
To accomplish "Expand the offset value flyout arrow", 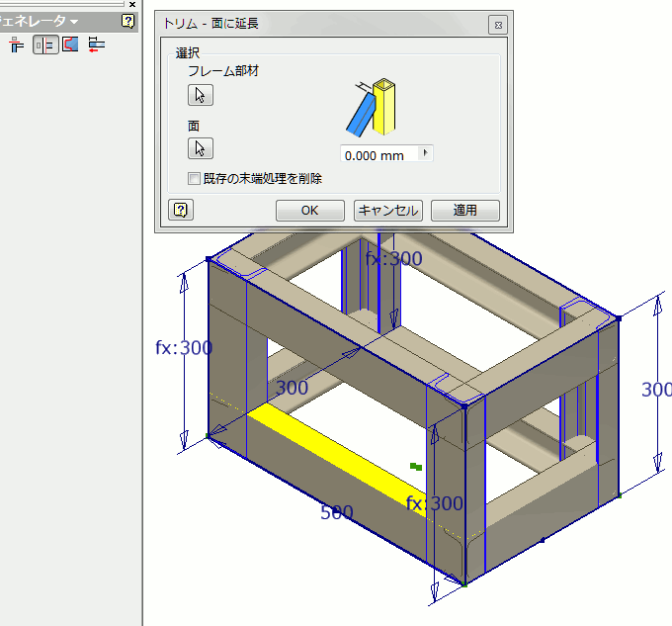I will pyautogui.click(x=425, y=154).
